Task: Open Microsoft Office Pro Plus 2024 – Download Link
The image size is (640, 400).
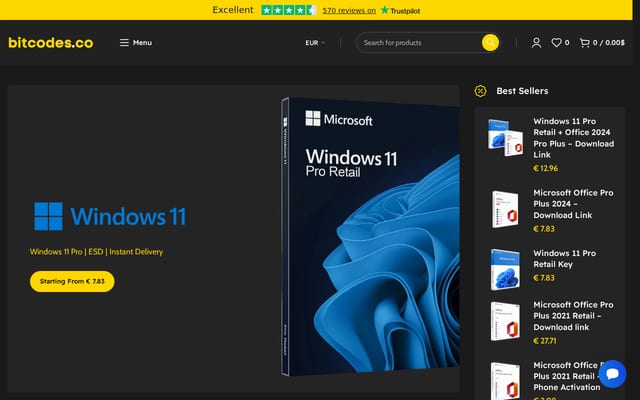Action: click(x=573, y=204)
